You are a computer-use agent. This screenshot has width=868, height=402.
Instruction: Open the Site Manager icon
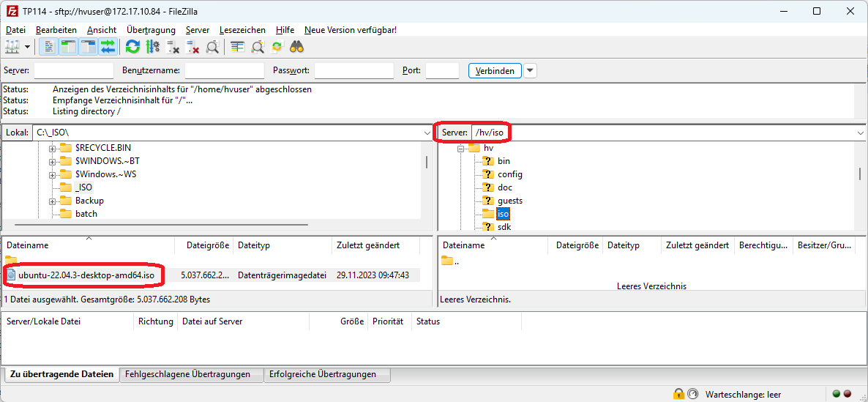[12, 47]
